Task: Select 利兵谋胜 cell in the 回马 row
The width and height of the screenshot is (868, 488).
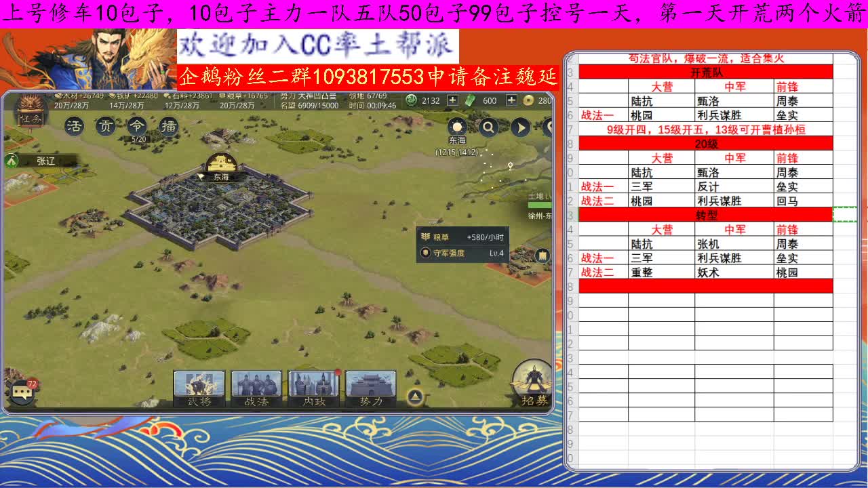Action: [x=734, y=201]
